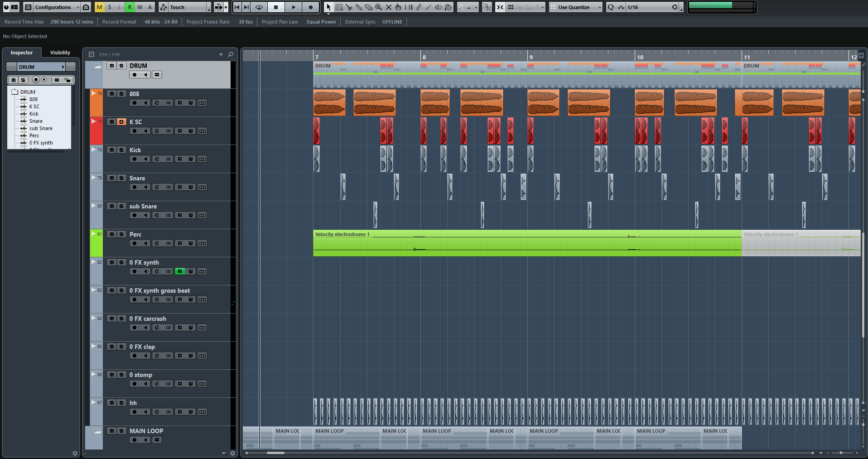Click the horizontal timeline scrollbar thumb
Image resolution: width=868 pixels, height=459 pixels.
pyautogui.click(x=275, y=453)
